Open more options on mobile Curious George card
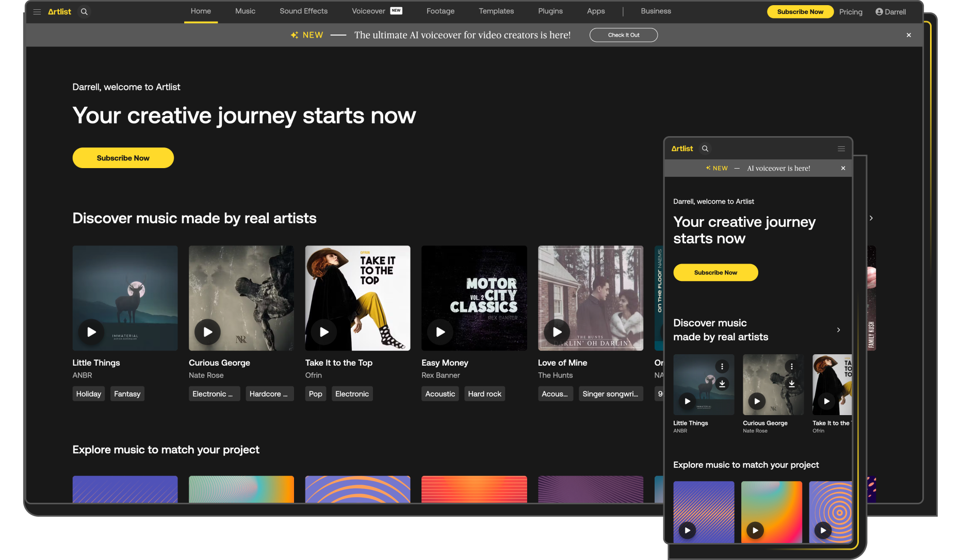Viewport: 961px width, 560px height. pos(792,366)
